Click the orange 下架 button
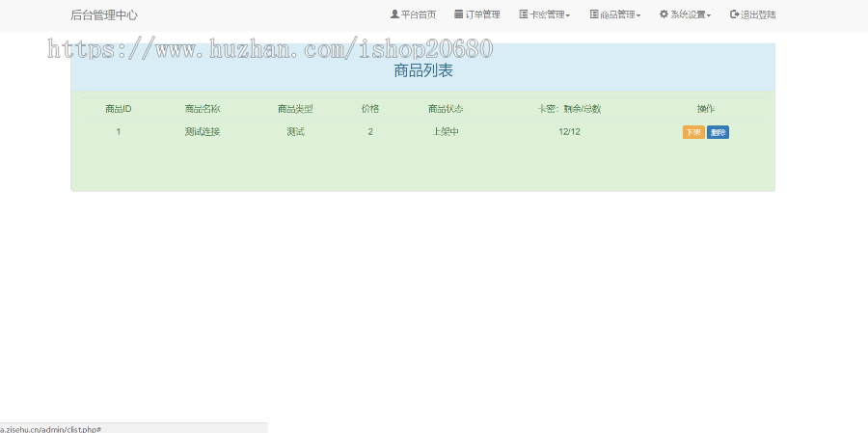Screen dimensions: 868x433 [x=693, y=132]
